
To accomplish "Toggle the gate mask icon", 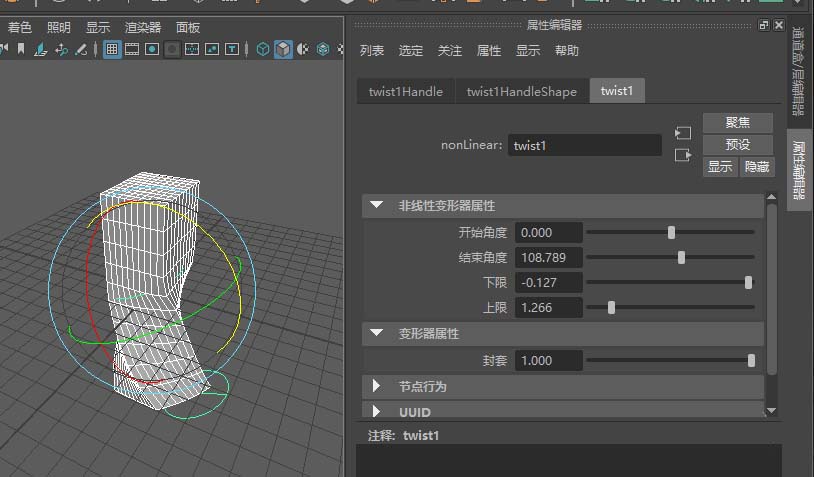I will coord(172,49).
